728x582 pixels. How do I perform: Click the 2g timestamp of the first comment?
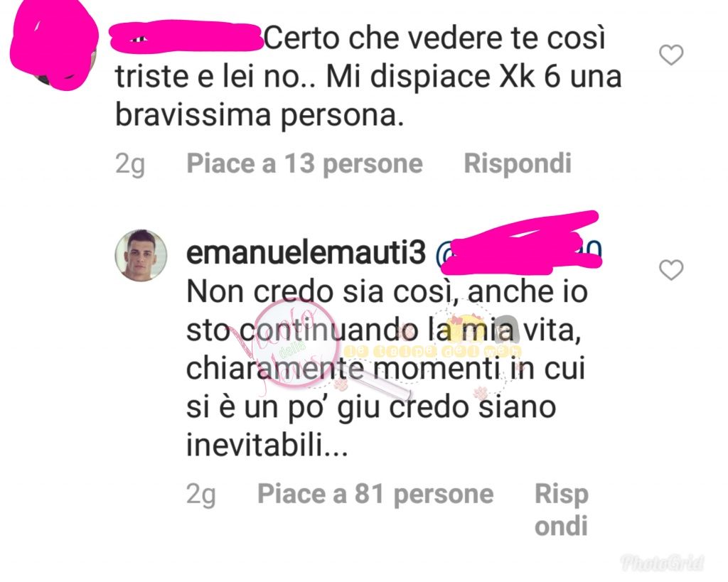click(x=130, y=164)
